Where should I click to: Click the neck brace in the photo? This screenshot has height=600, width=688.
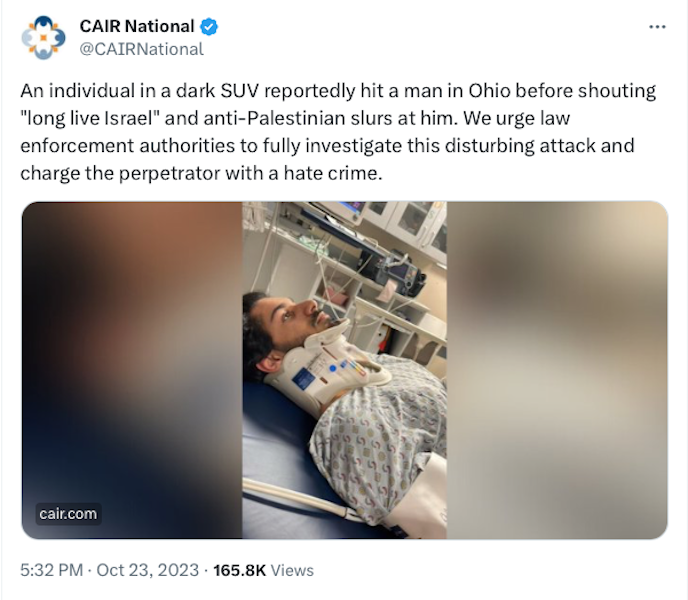click(327, 363)
